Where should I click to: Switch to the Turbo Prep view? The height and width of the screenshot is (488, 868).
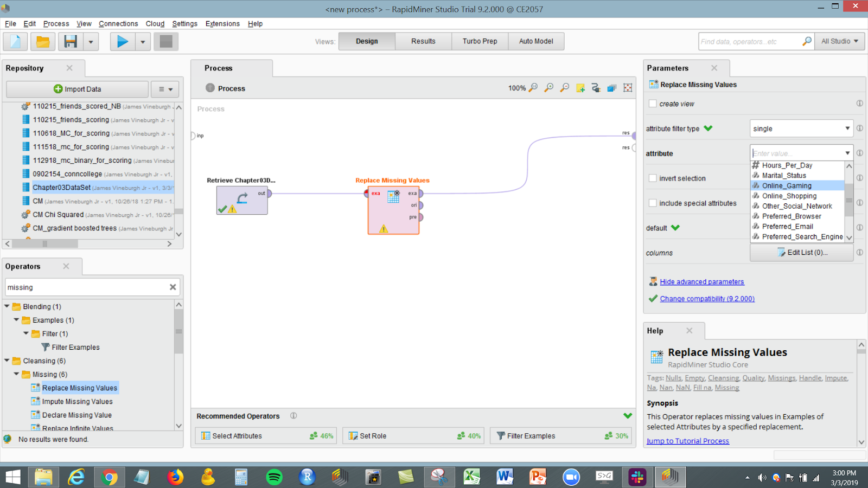(x=480, y=41)
